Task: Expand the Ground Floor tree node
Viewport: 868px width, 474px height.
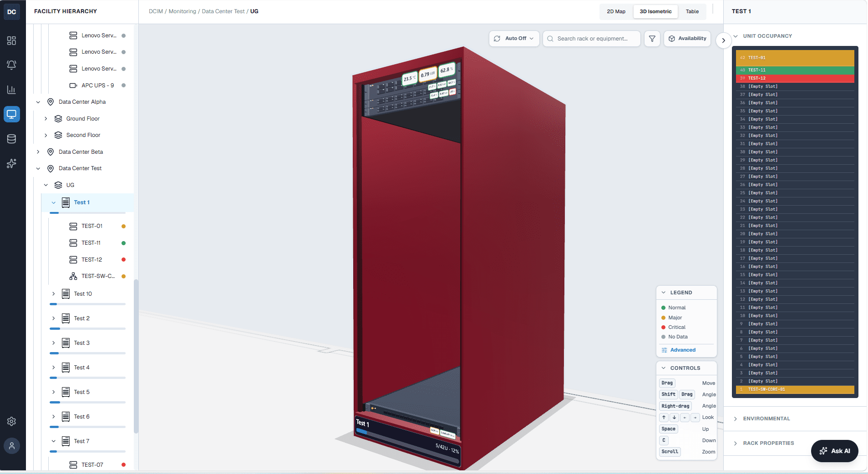Action: click(46, 119)
